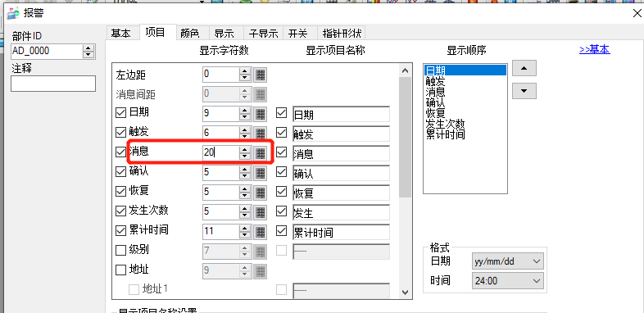The image size is (644, 313).
Task: Toggle item name checkbox beside 恢复 name field
Action: point(281,192)
